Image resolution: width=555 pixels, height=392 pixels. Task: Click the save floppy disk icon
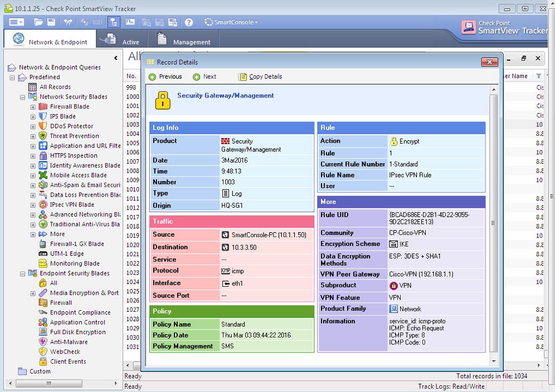51,22
